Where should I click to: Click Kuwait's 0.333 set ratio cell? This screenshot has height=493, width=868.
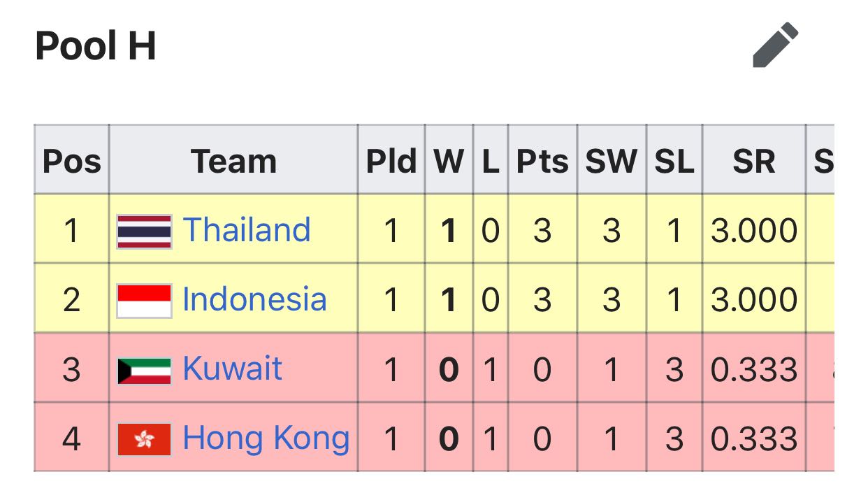[x=754, y=368]
